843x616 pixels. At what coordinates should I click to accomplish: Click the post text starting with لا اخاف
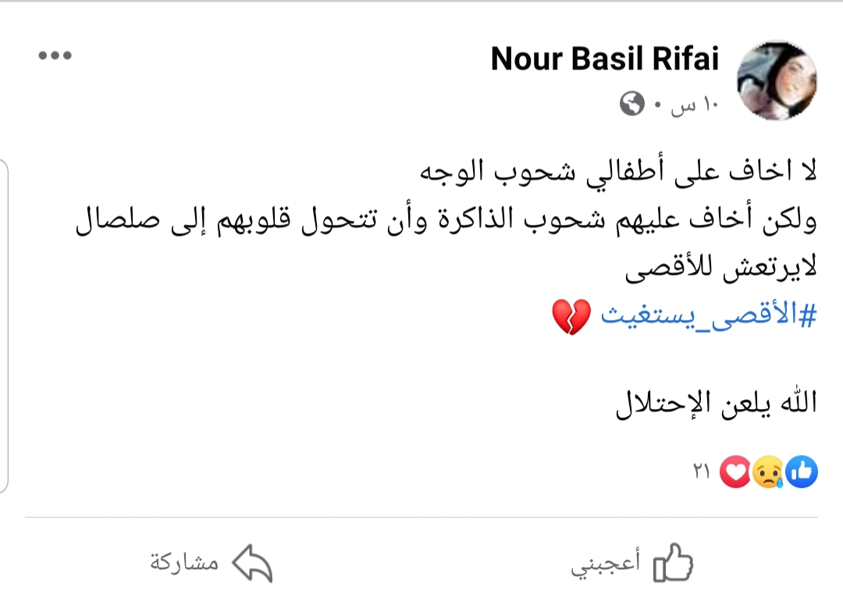point(618,172)
